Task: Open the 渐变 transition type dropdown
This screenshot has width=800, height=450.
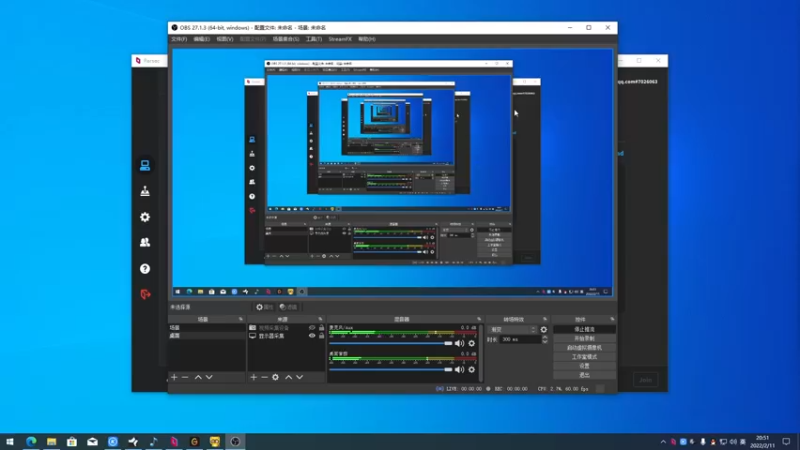Action: pos(512,330)
